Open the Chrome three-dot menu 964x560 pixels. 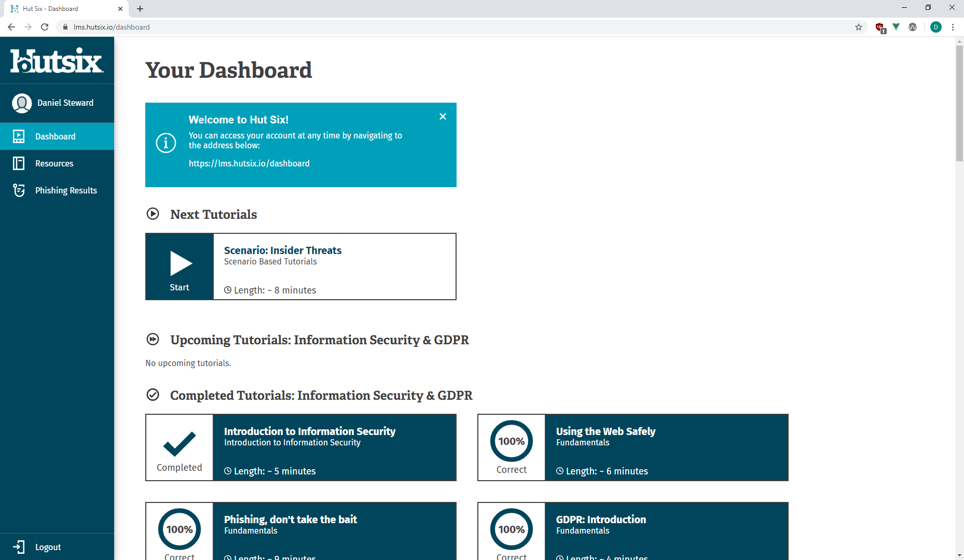tap(953, 27)
